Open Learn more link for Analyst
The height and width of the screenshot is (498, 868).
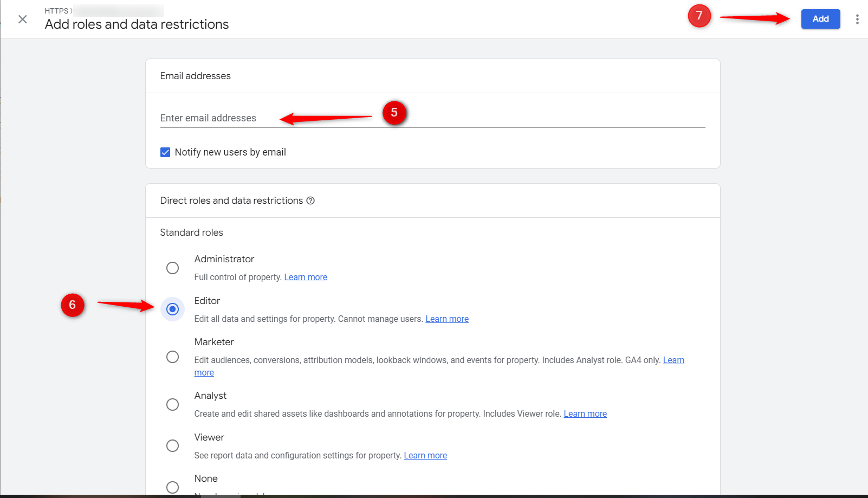coord(585,414)
